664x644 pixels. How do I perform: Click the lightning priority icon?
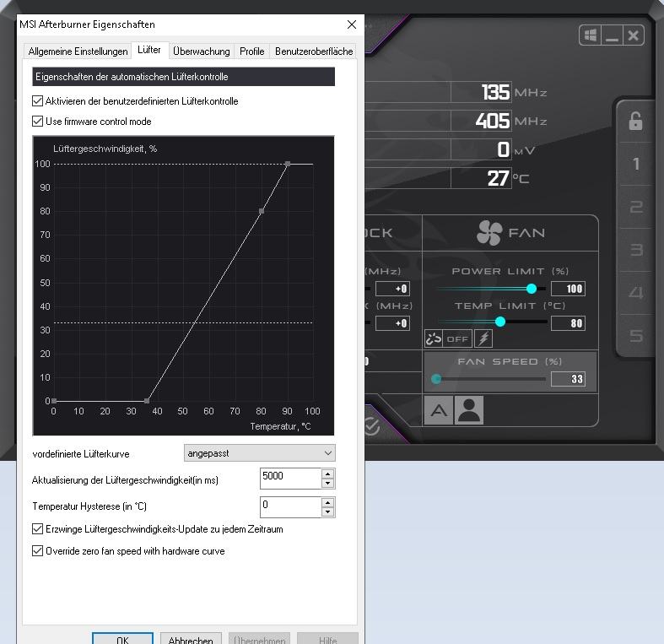(x=483, y=338)
